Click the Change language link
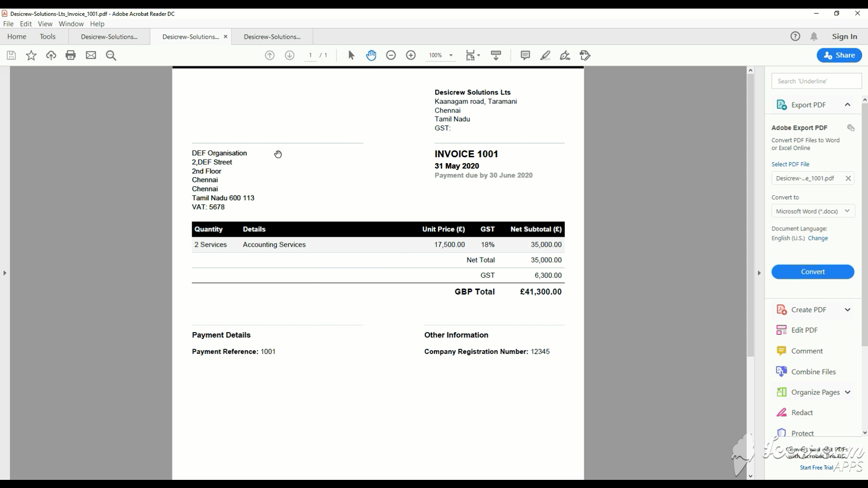 click(x=817, y=238)
